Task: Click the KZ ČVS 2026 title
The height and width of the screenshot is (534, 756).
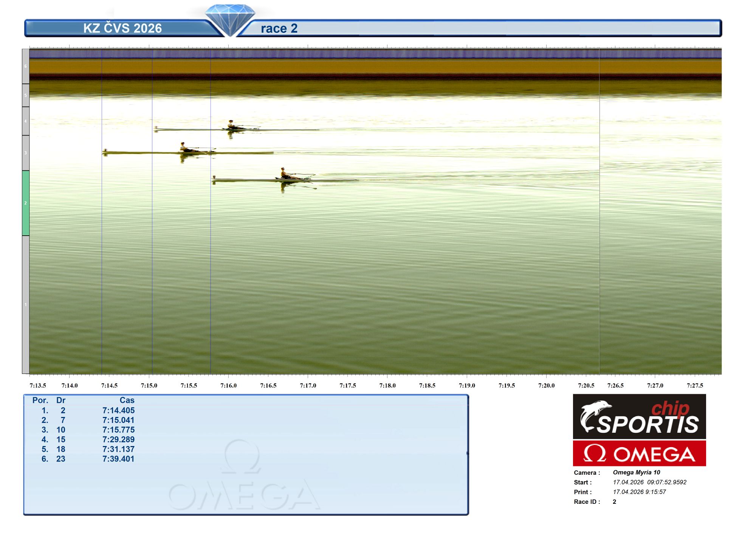Action: pos(122,28)
